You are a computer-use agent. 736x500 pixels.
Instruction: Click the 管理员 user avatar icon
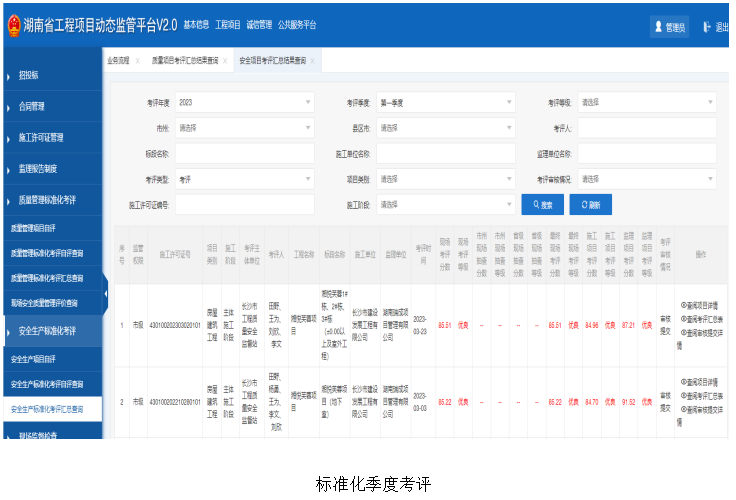[659, 27]
